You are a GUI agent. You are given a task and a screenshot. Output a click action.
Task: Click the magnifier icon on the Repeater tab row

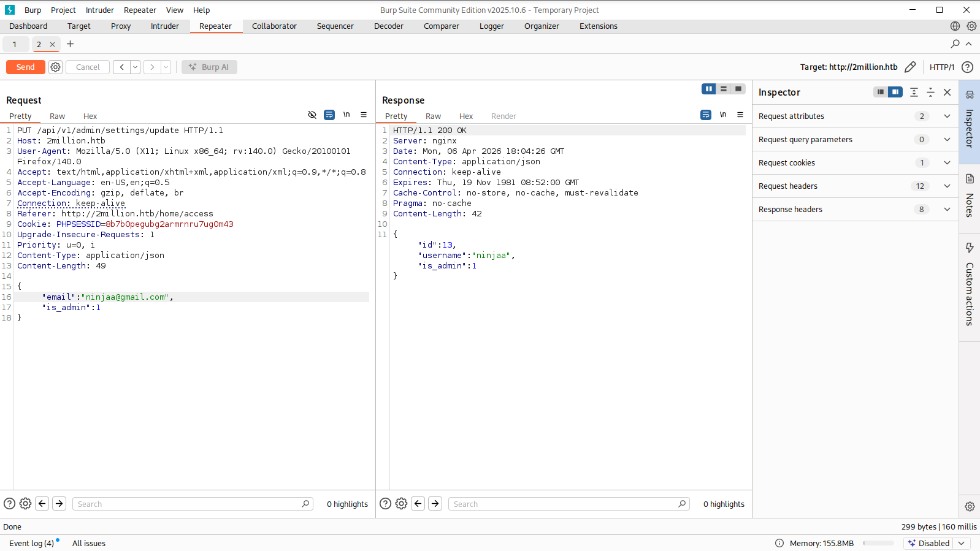[955, 44]
